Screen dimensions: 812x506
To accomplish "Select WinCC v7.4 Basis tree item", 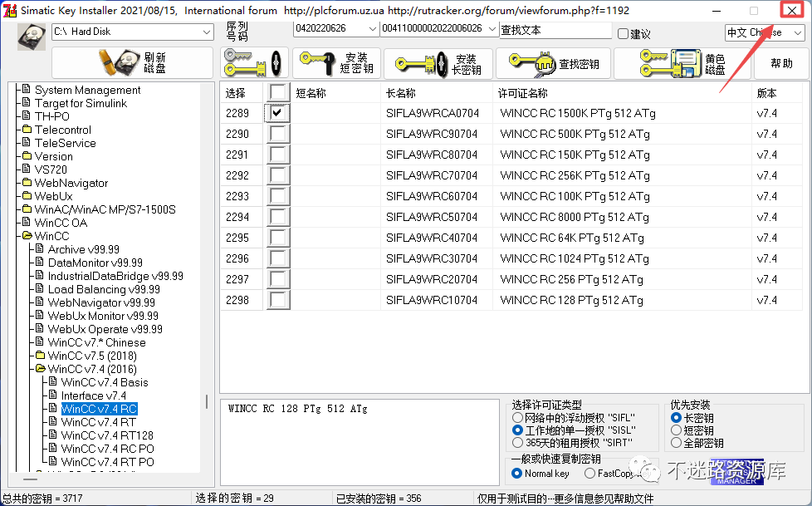I will (104, 382).
